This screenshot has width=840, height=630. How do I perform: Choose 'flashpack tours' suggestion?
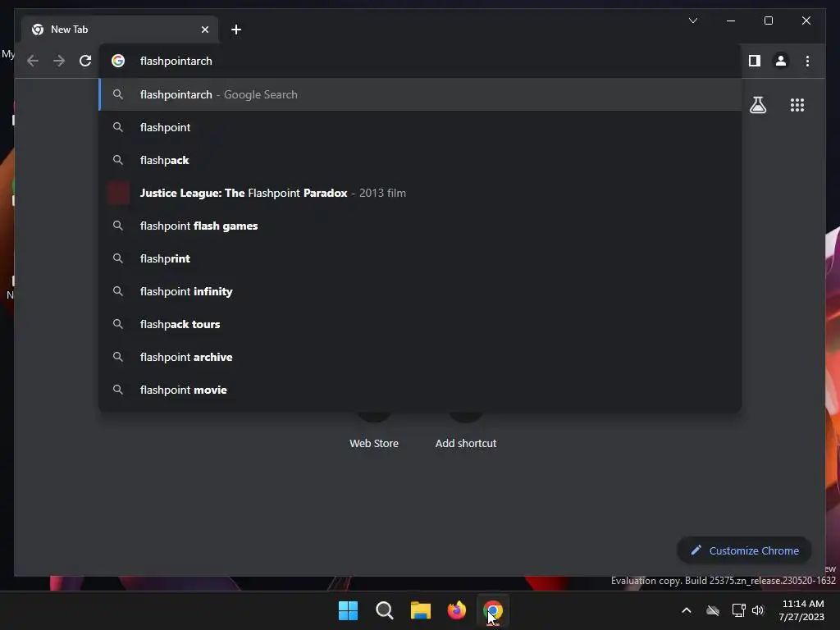click(x=420, y=324)
